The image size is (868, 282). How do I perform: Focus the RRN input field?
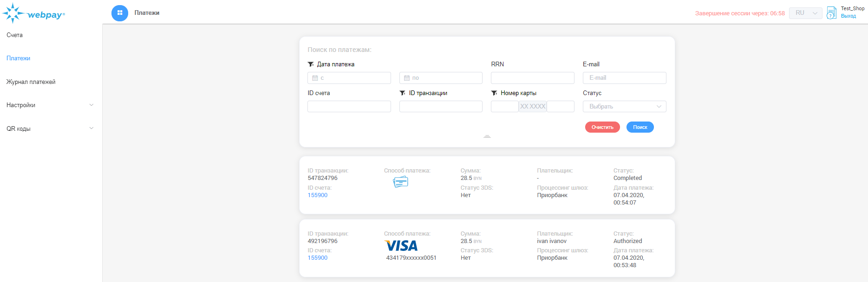(x=532, y=78)
